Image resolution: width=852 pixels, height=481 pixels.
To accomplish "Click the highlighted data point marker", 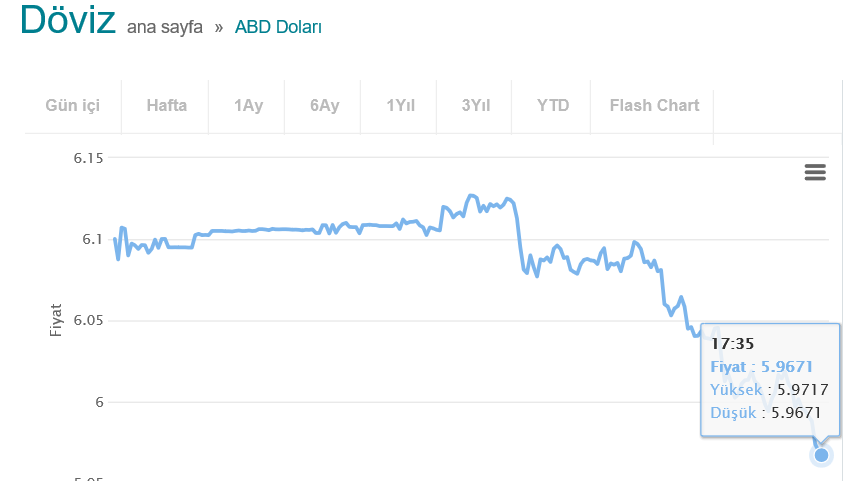I will pos(821,454).
